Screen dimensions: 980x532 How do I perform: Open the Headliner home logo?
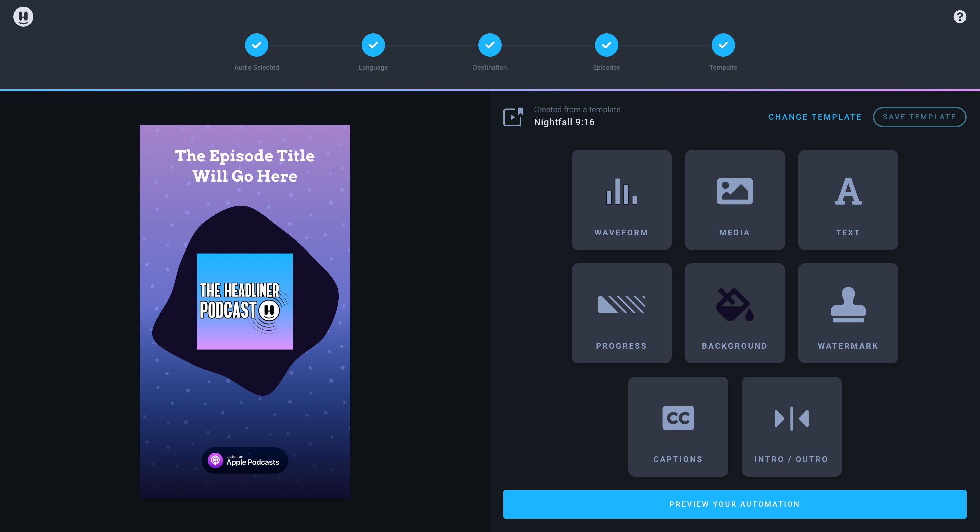point(23,17)
